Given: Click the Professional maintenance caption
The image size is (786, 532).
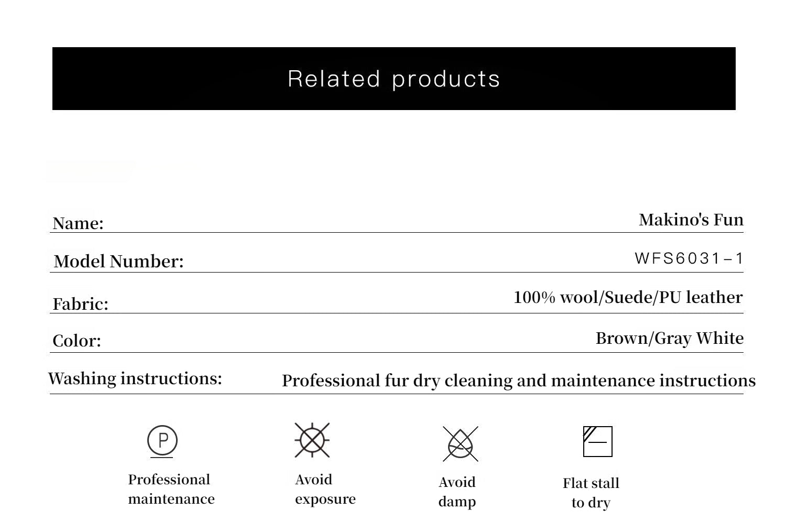Looking at the screenshot, I should point(171,489).
